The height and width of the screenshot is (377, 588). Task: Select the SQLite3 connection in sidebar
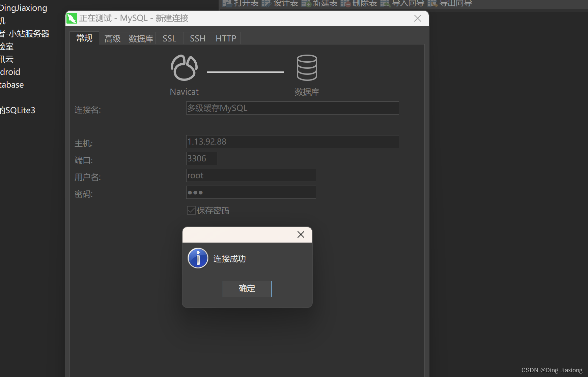pyautogui.click(x=18, y=110)
